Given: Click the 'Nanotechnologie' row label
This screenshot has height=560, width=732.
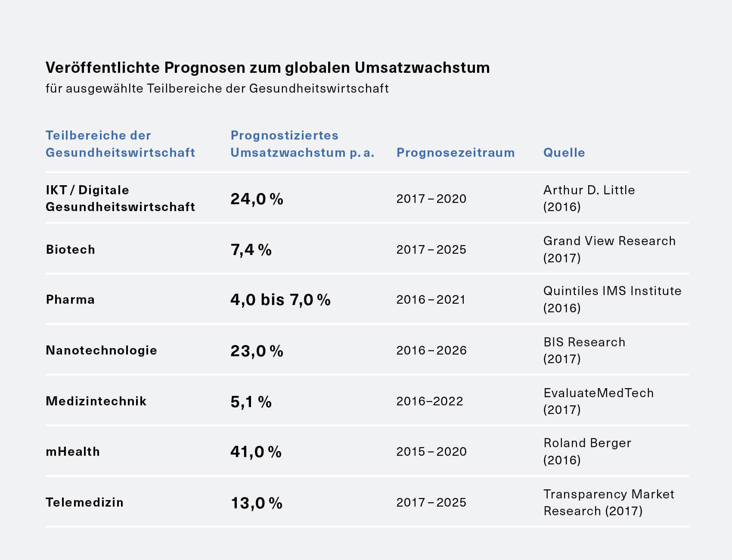Looking at the screenshot, I should coord(101,350).
